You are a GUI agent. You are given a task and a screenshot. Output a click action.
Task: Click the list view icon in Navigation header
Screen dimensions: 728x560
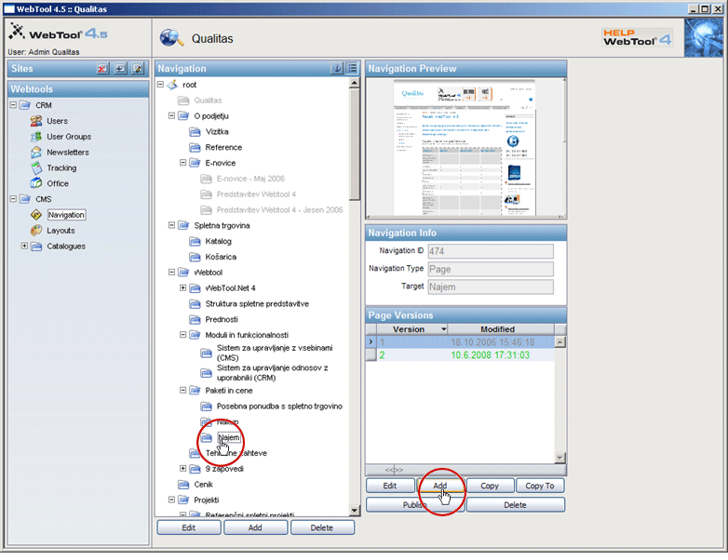(352, 69)
